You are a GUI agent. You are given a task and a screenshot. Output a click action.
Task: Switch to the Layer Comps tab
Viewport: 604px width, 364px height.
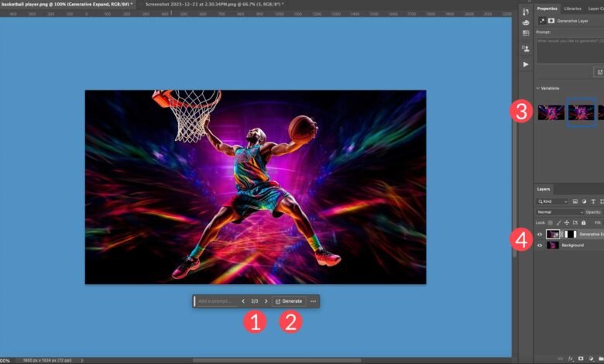coord(596,9)
